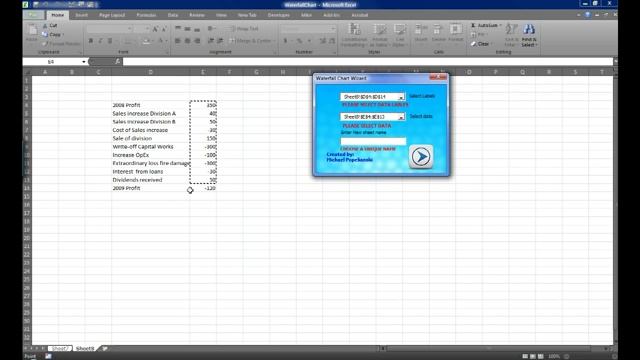Switch to the Page Layout tab
The width and height of the screenshot is (640, 360).
pos(112,15)
